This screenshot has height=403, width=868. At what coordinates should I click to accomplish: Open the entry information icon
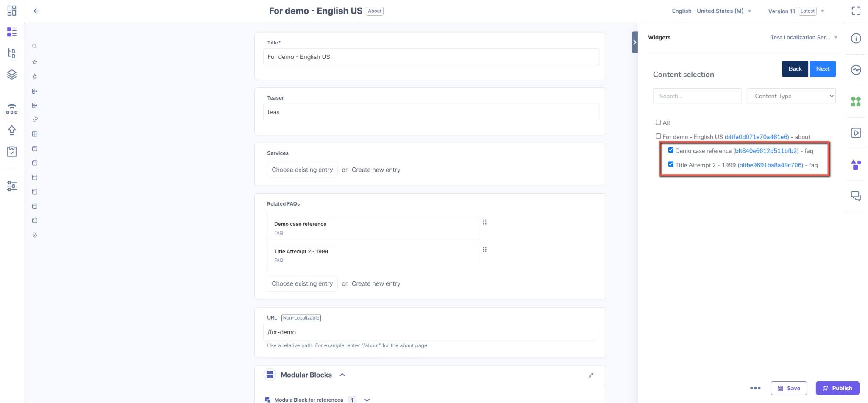coord(856,39)
